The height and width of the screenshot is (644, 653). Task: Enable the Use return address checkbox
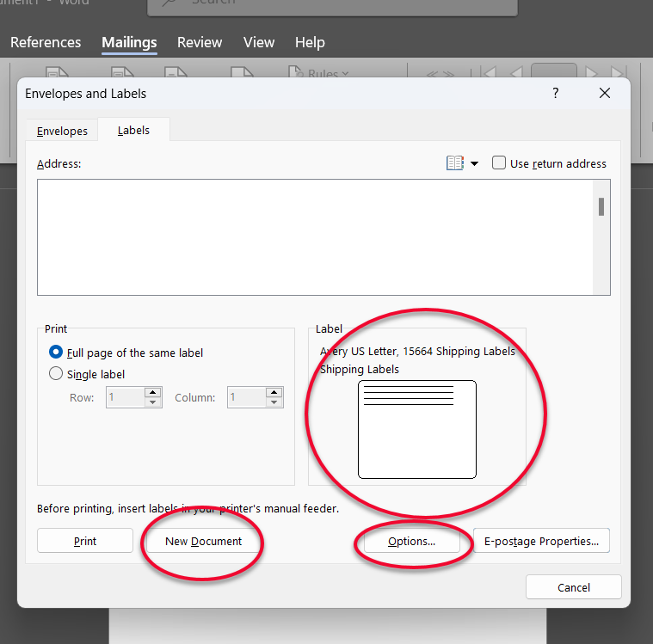click(x=499, y=163)
